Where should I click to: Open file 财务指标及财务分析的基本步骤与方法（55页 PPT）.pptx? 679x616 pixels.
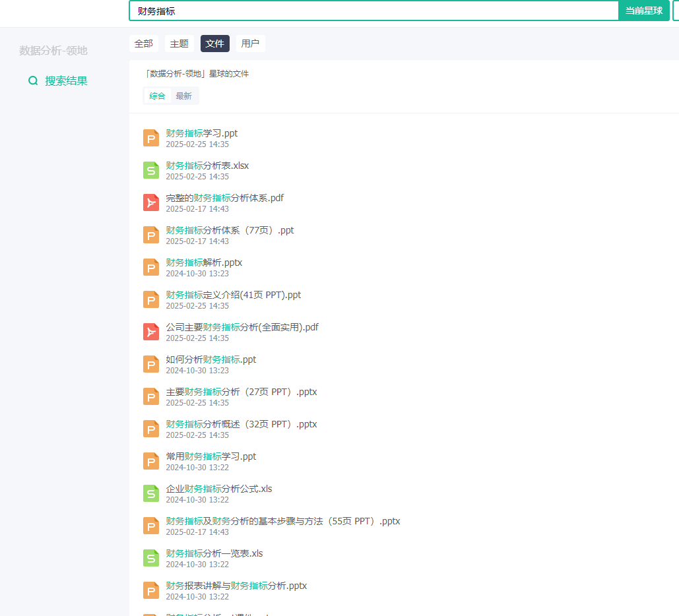(283, 521)
